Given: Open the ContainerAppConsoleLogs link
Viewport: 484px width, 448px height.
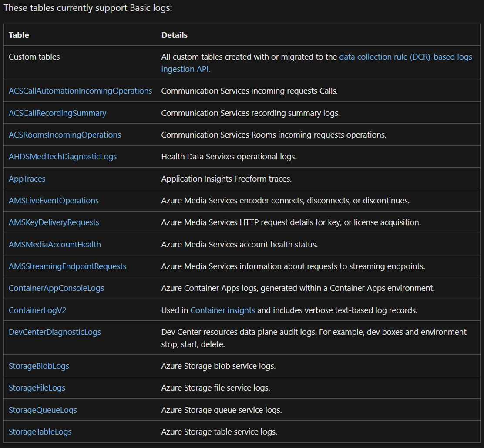Looking at the screenshot, I should [x=57, y=288].
